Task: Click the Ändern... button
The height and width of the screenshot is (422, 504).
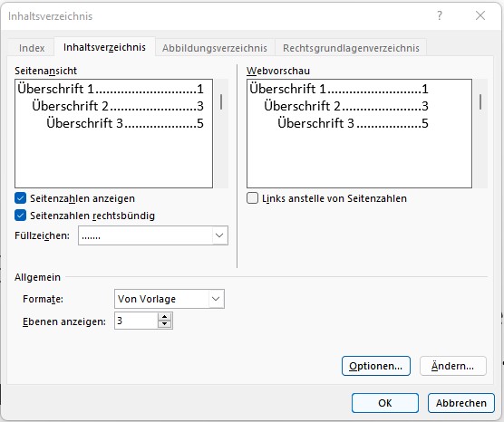Action: point(453,366)
